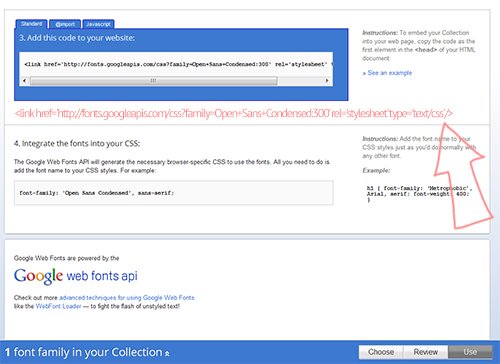Open advanced techniques for using Google Web Fonts
The height and width of the screenshot is (364, 500).
point(127,298)
